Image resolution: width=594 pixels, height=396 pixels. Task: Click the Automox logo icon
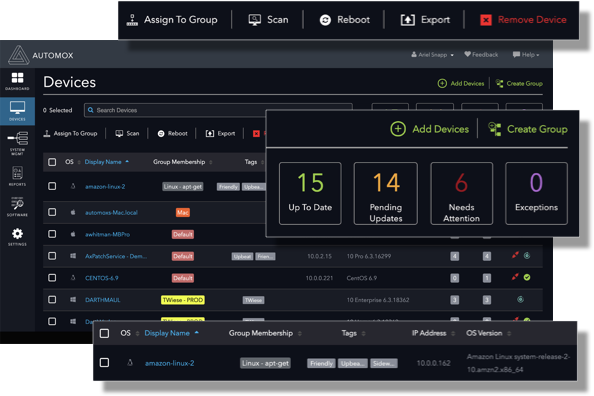tap(19, 55)
